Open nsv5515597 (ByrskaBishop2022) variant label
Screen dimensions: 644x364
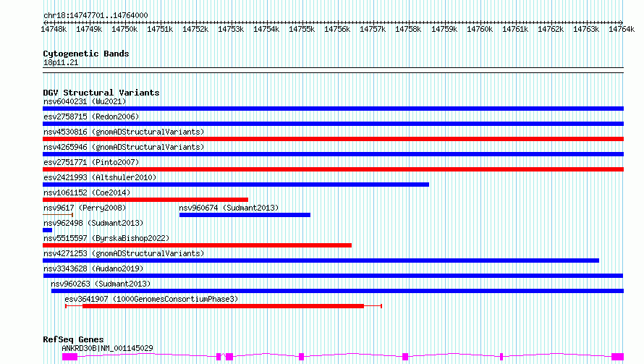pyautogui.click(x=106, y=238)
